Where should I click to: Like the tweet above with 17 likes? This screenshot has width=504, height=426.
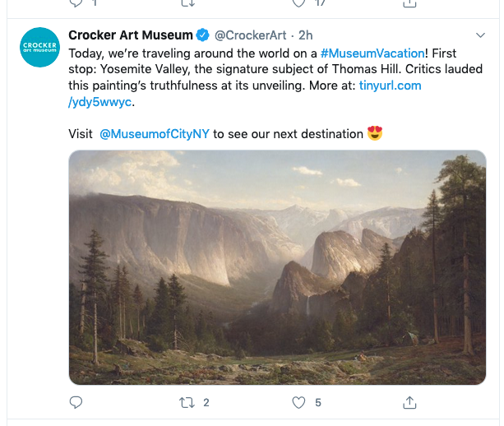(299, 3)
